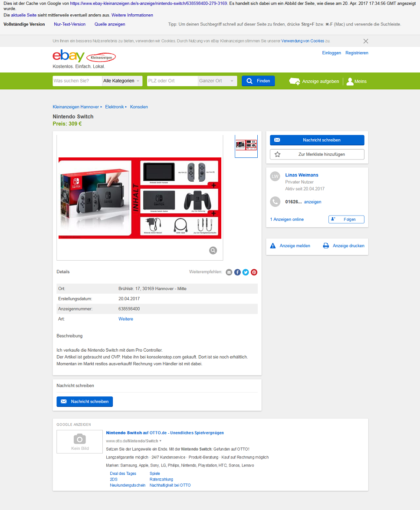Click the PLZ oder Ort field

click(172, 81)
